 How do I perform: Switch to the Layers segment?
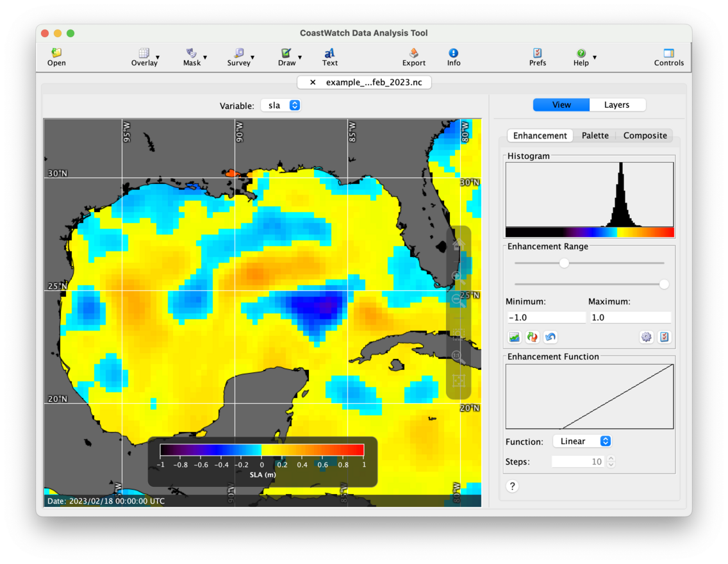616,105
